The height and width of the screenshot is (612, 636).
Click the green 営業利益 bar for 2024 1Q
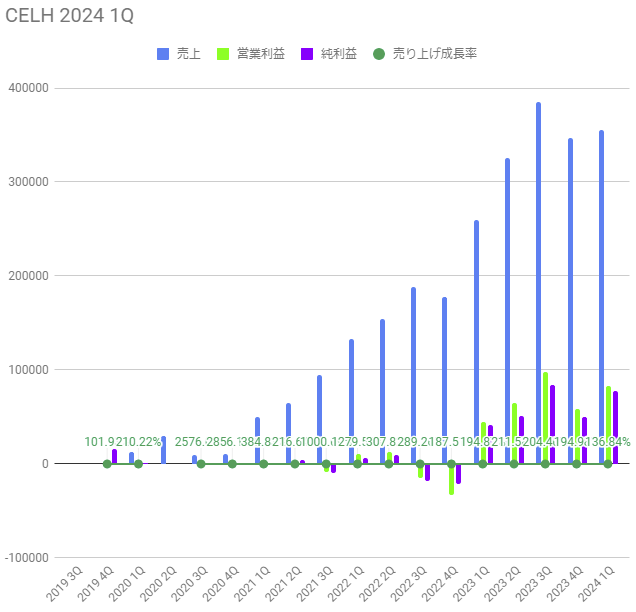point(608,425)
